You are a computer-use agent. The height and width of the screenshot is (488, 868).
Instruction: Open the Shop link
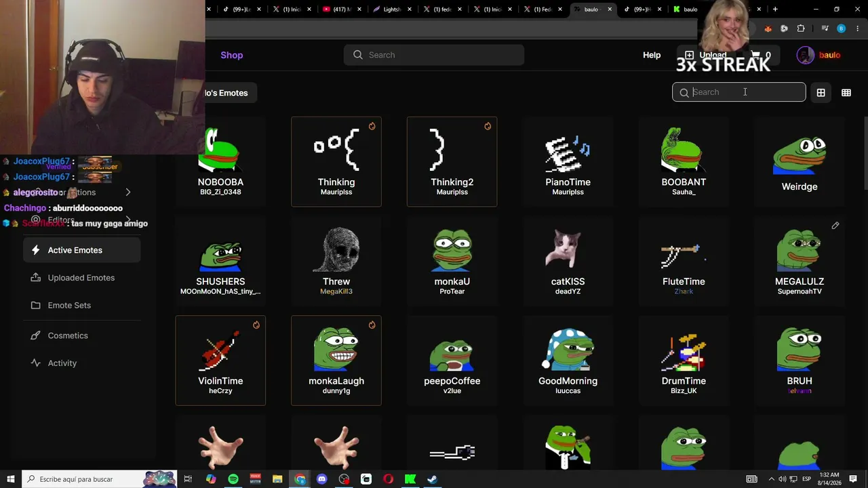pos(231,55)
